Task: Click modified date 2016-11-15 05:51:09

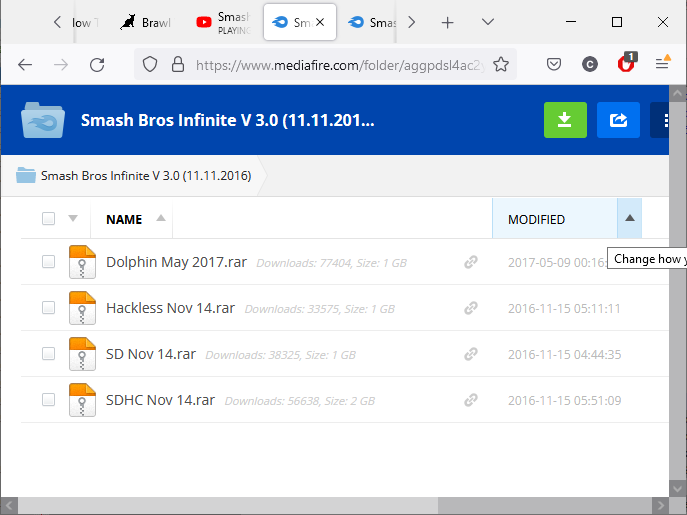Action: pyautogui.click(x=564, y=401)
